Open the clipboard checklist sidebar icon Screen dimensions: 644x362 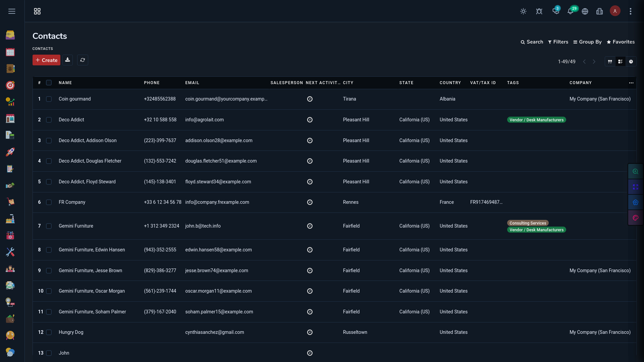coord(10,169)
